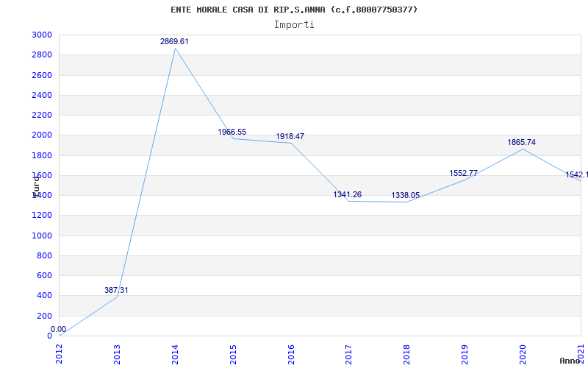Image resolution: width=588 pixels, height=368 pixels.
Task: Select the 2012 x-axis year label
Action: click(60, 353)
